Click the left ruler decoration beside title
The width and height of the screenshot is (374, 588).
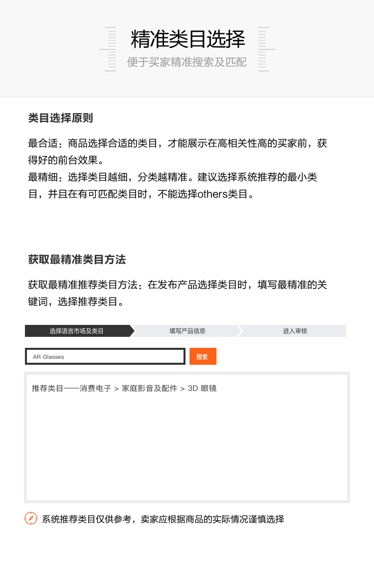pyautogui.click(x=108, y=49)
